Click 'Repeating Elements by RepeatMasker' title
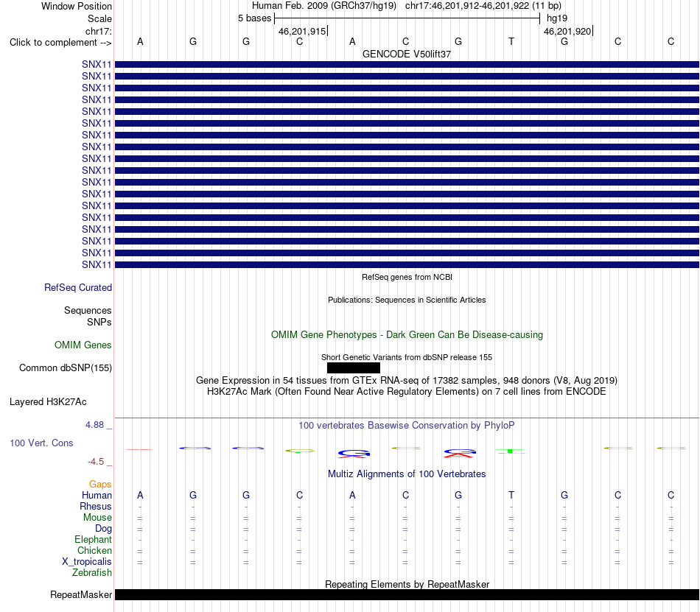The height and width of the screenshot is (612, 700). (x=407, y=584)
